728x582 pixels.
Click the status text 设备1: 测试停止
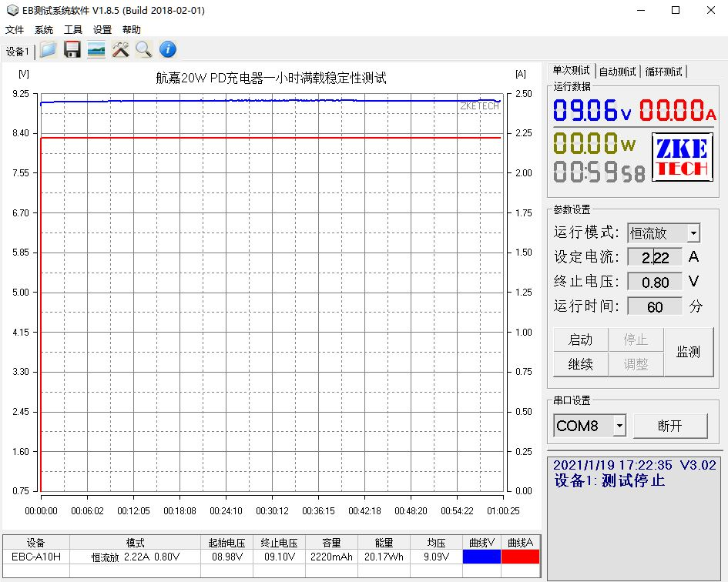click(609, 480)
